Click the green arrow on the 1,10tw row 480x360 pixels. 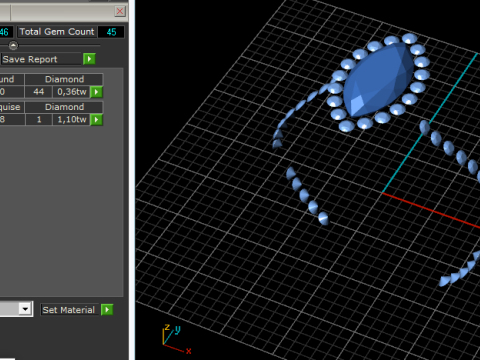(x=96, y=119)
